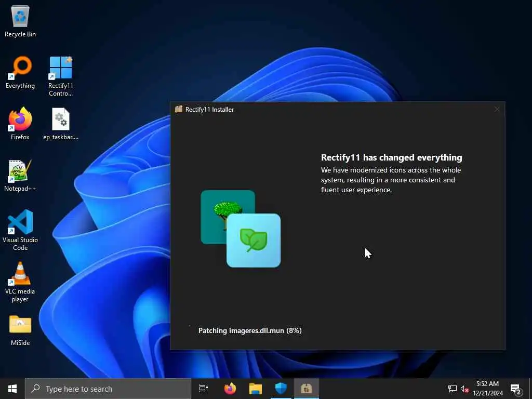This screenshot has width=532, height=399.
Task: Click the Patching imageres.dll.mun status text
Action: (x=250, y=330)
